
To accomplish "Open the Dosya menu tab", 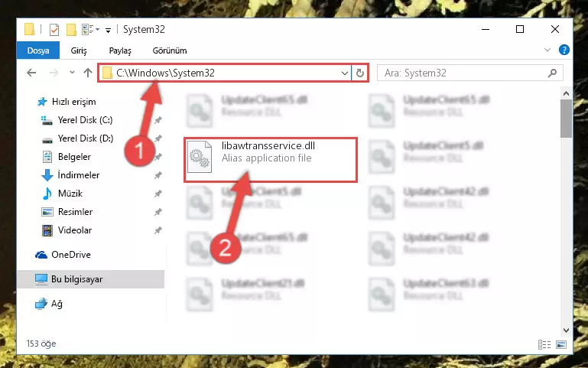I will pyautogui.click(x=38, y=50).
